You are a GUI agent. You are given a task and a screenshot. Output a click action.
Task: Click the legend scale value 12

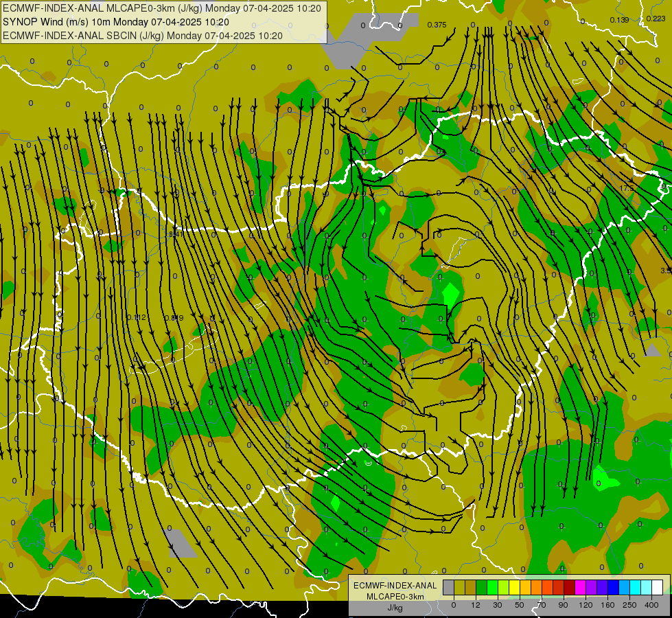(x=476, y=605)
